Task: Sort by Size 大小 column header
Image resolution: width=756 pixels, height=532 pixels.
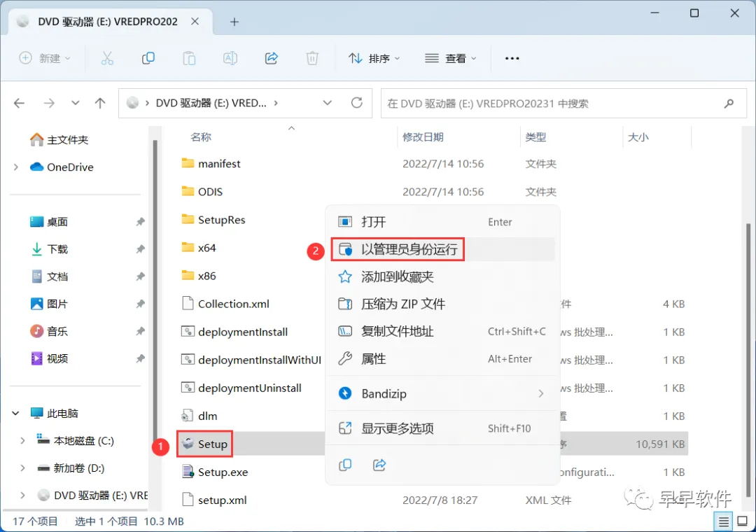Action: tap(638, 137)
